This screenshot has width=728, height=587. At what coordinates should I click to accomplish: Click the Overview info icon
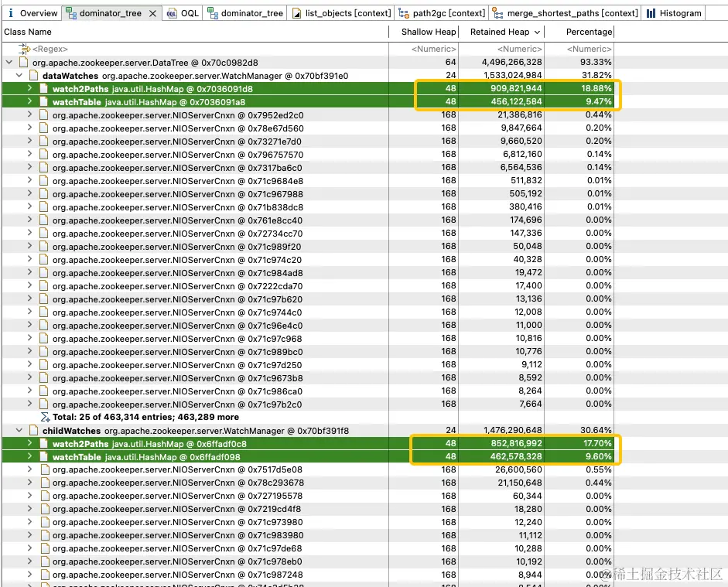[x=11, y=13]
